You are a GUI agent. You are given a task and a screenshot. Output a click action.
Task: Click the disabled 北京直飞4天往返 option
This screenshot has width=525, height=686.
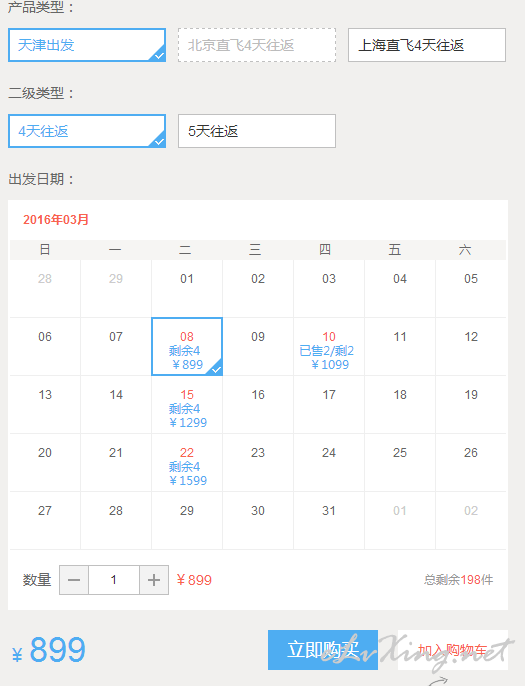257,45
